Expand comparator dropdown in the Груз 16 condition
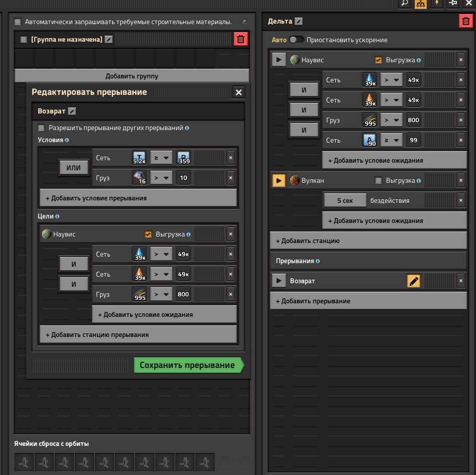476x475 pixels. click(161, 178)
